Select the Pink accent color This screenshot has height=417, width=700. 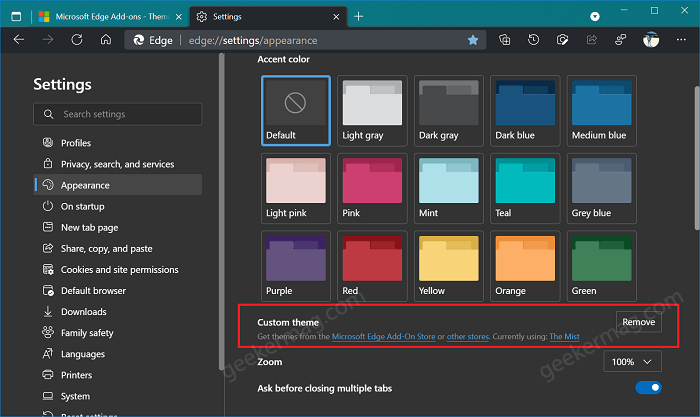click(x=372, y=188)
